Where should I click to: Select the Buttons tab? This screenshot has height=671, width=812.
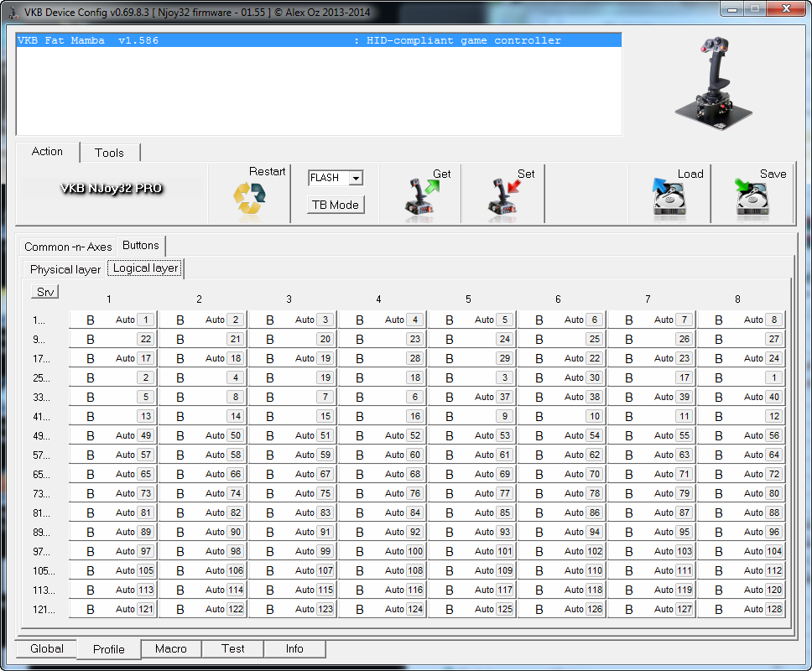[141, 246]
